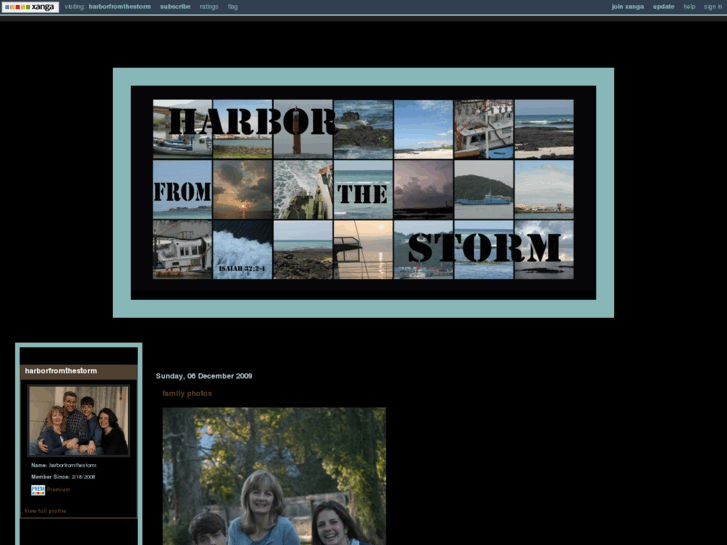Flag this site from the top bar
Screen dimensions: 727x545
[x=233, y=7]
